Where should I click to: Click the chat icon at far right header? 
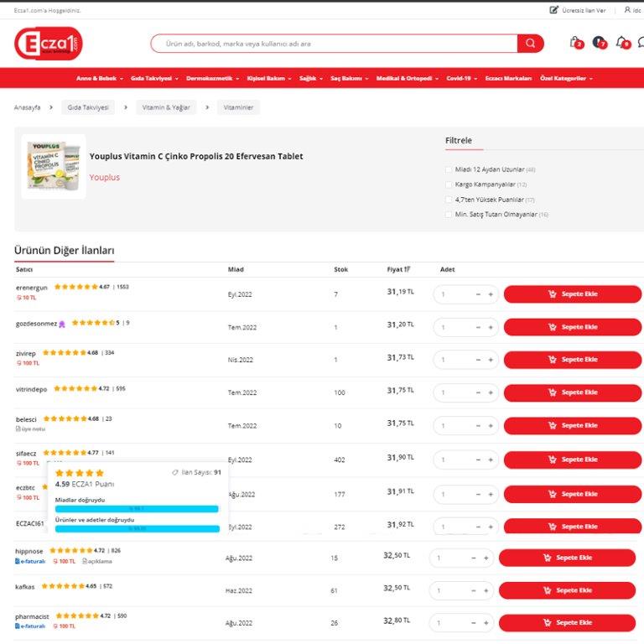(x=641, y=42)
